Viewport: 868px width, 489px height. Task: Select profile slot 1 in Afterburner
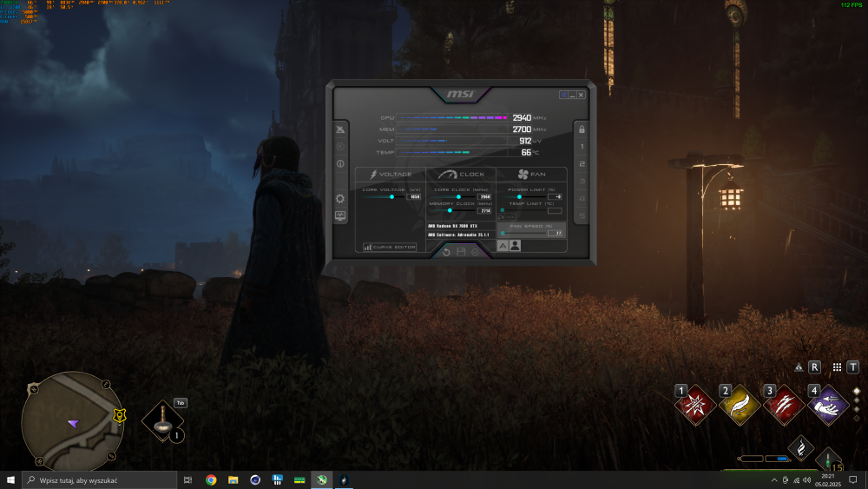582,147
